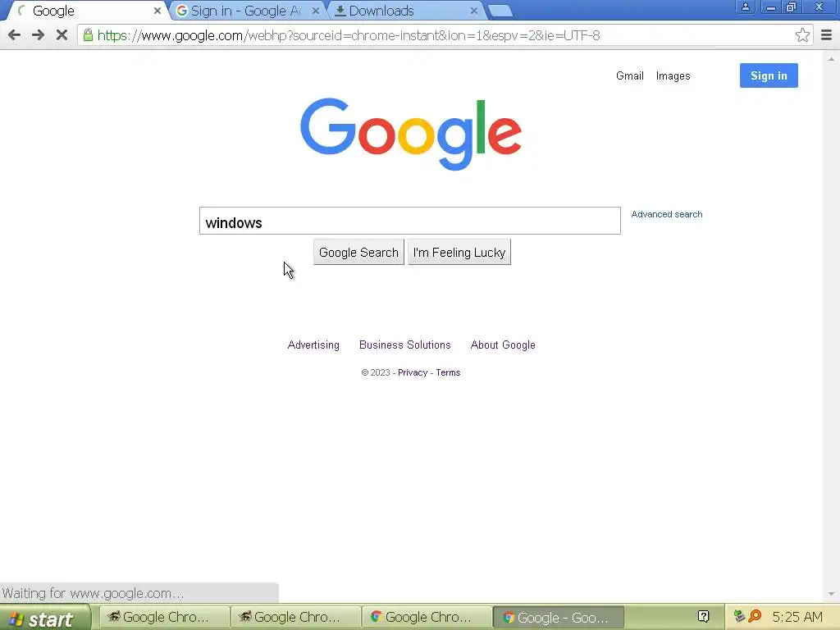
Task: Close the Sign in - Google Accounts tab
Action: point(316,11)
